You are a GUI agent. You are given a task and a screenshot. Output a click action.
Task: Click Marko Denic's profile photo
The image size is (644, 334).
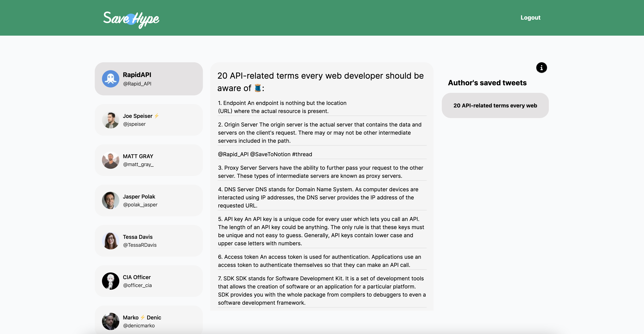point(110,322)
